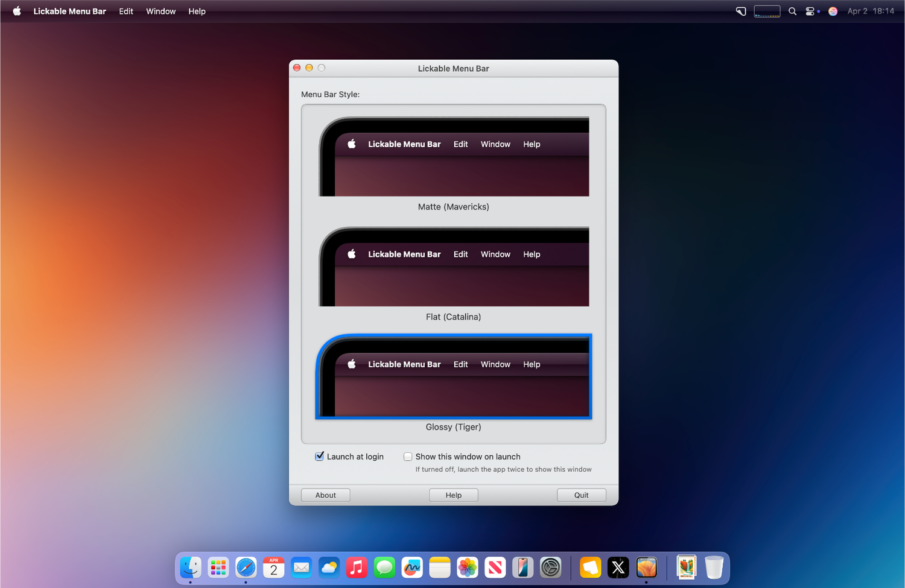This screenshot has height=588, width=905.
Task: Launch Apple Music from the Dock
Action: (357, 567)
